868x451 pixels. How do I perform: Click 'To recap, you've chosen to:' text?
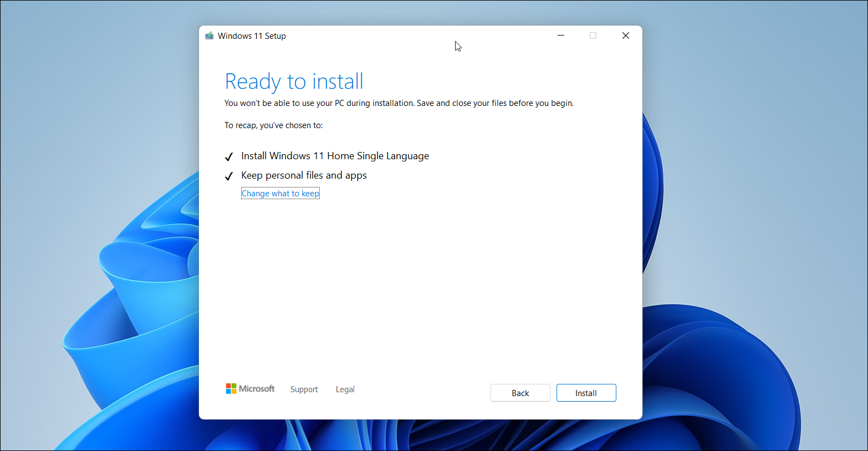tap(273, 125)
